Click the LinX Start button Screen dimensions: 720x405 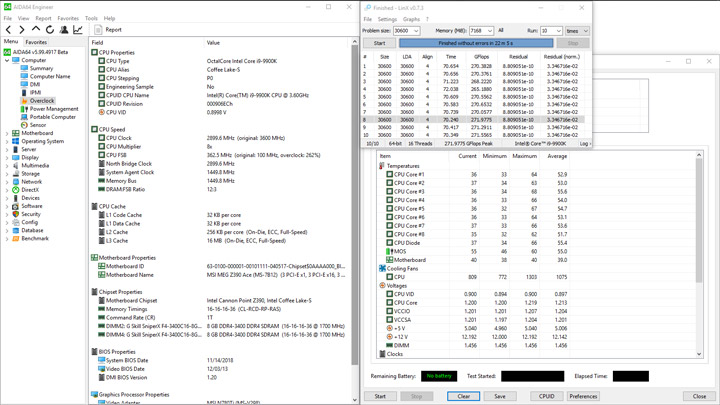point(379,43)
